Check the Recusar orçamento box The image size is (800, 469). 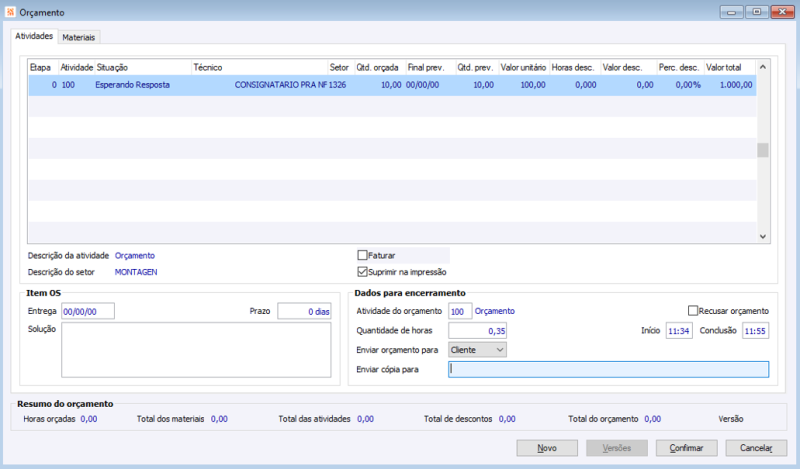tap(693, 311)
